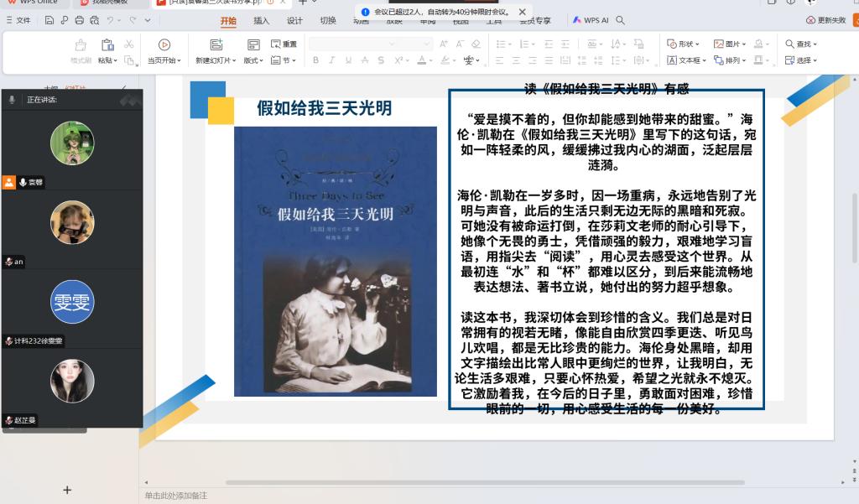
Task: Toggle Italic formatting
Action: (332, 60)
